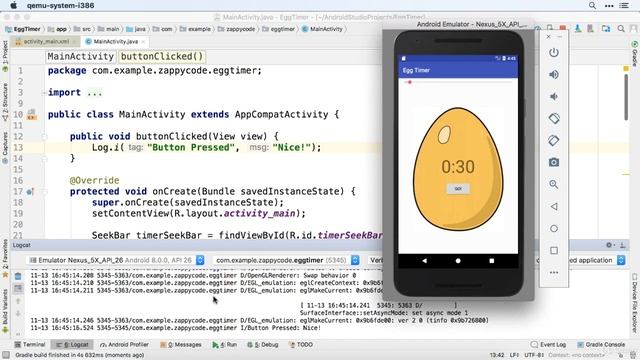
Task: Rotate the emulator left
Action: pos(553,119)
